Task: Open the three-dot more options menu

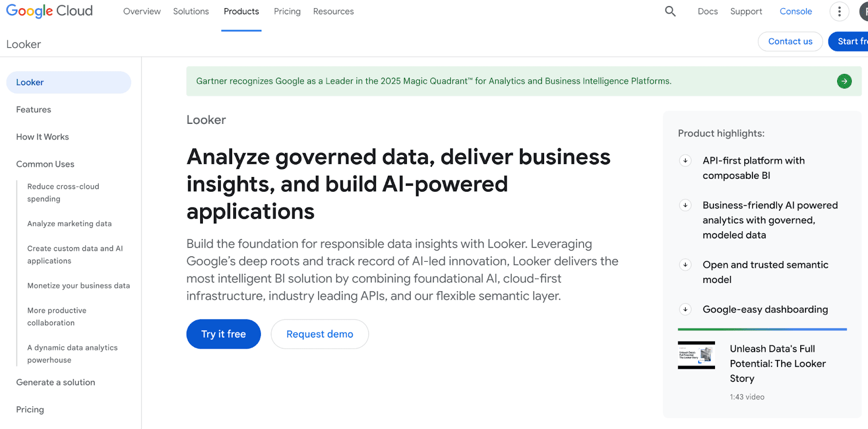Action: click(x=839, y=11)
